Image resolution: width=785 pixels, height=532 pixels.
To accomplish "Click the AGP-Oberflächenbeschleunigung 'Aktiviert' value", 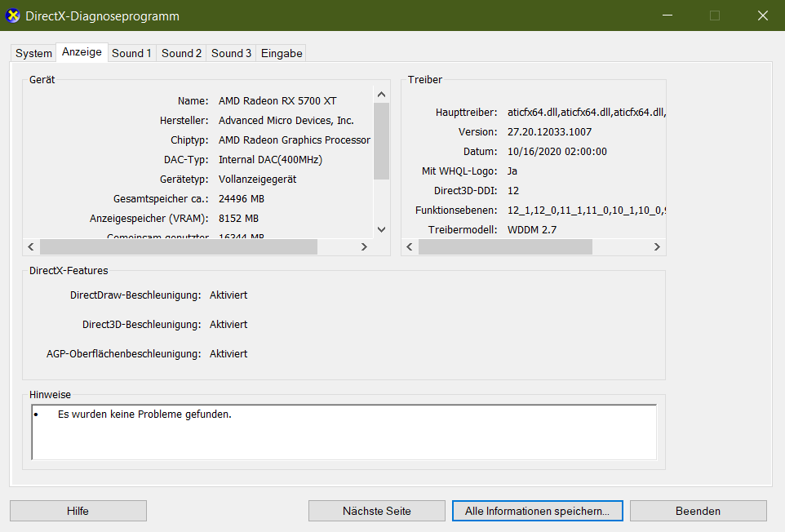I will (x=228, y=354).
